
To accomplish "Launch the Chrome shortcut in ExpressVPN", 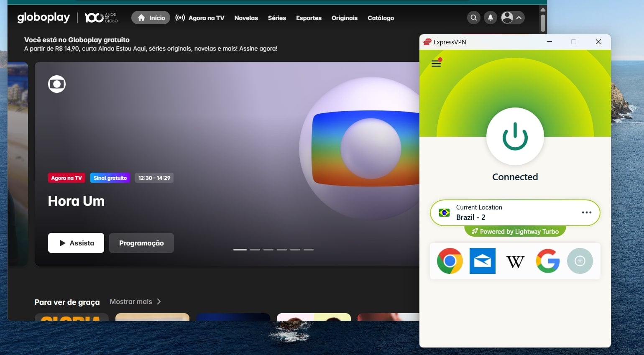I will (450, 261).
